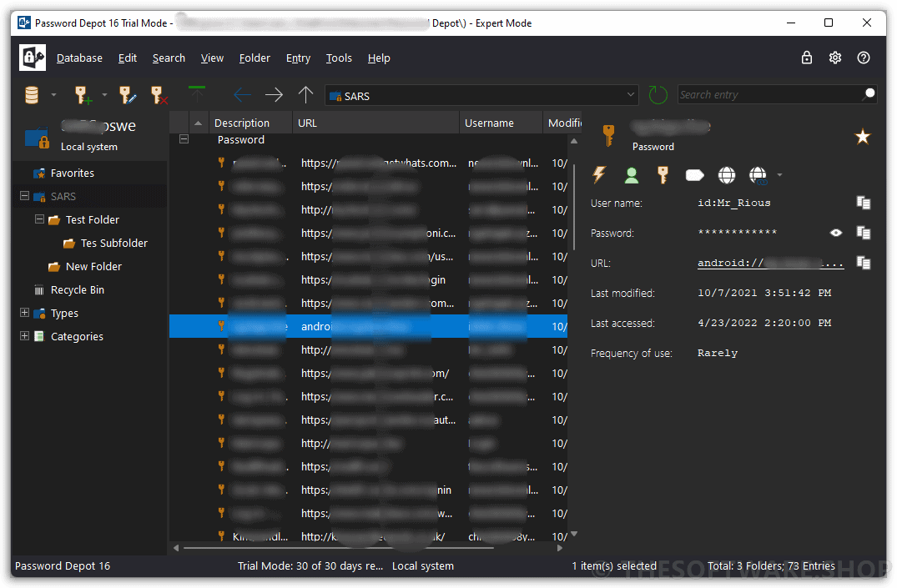Open the Help menu
This screenshot has height=588, width=897.
point(379,58)
